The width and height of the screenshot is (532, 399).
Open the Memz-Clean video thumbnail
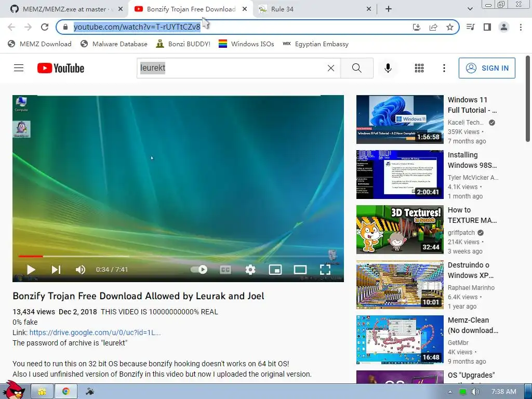click(400, 340)
